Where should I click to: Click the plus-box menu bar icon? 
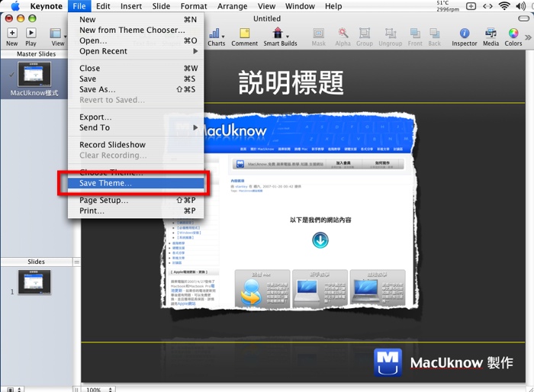pos(471,6)
